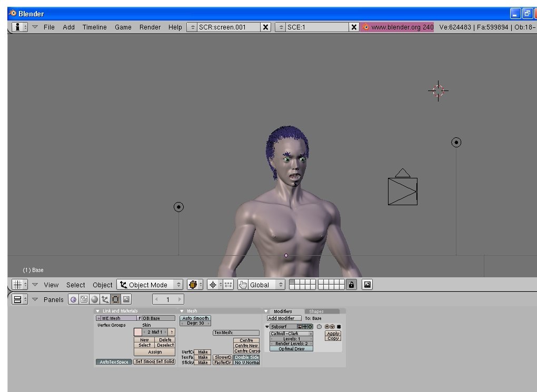
Task: Toggle the AutoTexSpace button
Action: (x=114, y=362)
